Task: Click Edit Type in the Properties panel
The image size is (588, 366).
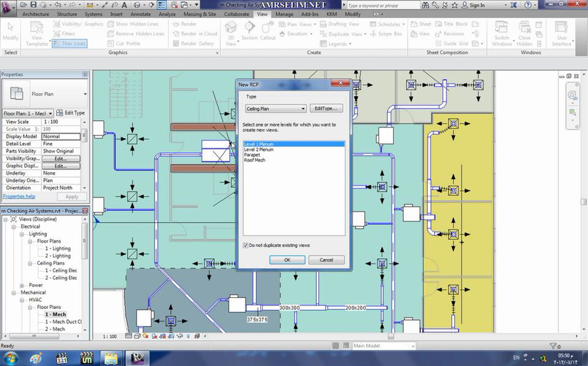Action: pos(71,113)
